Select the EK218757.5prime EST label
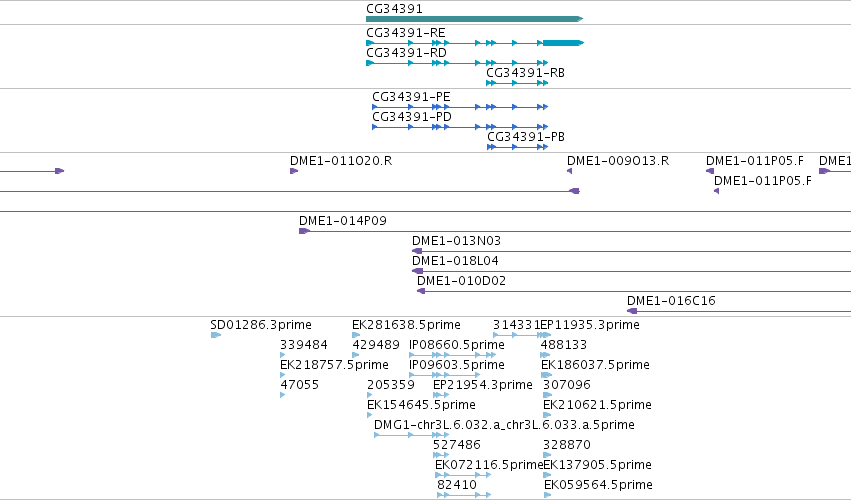This screenshot has width=851, height=500. pyautogui.click(x=334, y=365)
